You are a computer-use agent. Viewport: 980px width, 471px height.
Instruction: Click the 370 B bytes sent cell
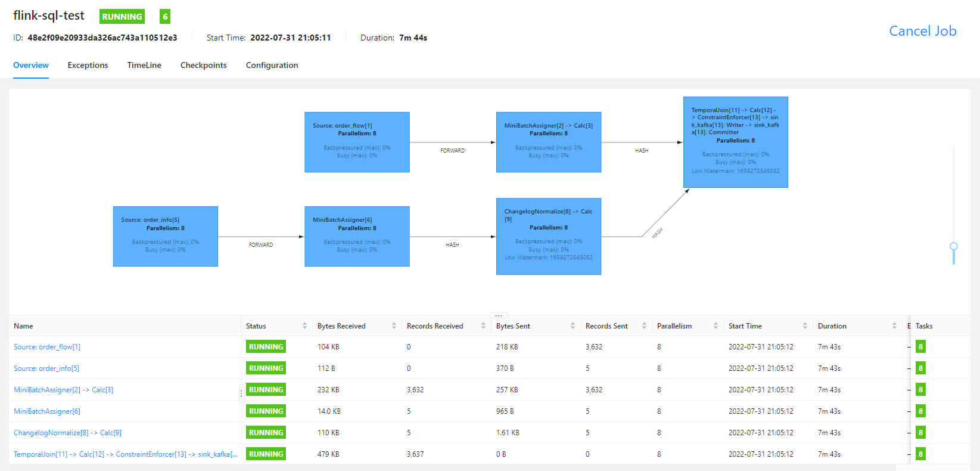(505, 368)
